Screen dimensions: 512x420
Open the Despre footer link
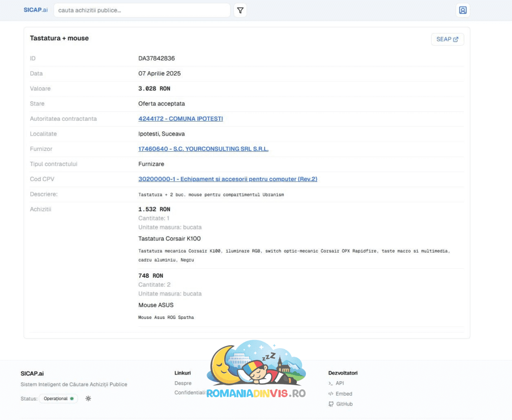pos(183,383)
